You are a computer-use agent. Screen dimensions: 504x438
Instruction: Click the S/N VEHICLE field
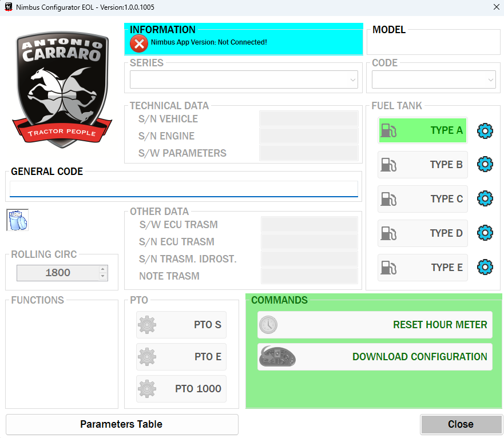coord(309,119)
